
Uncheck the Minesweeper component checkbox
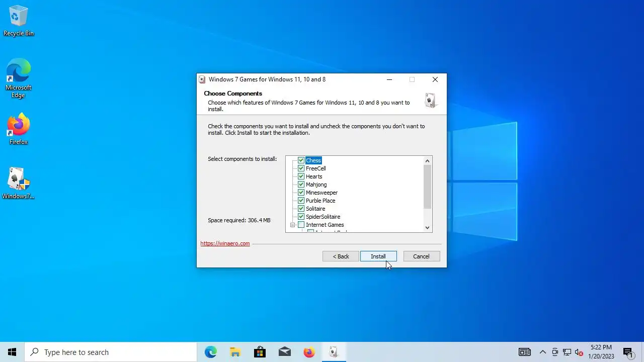(301, 193)
